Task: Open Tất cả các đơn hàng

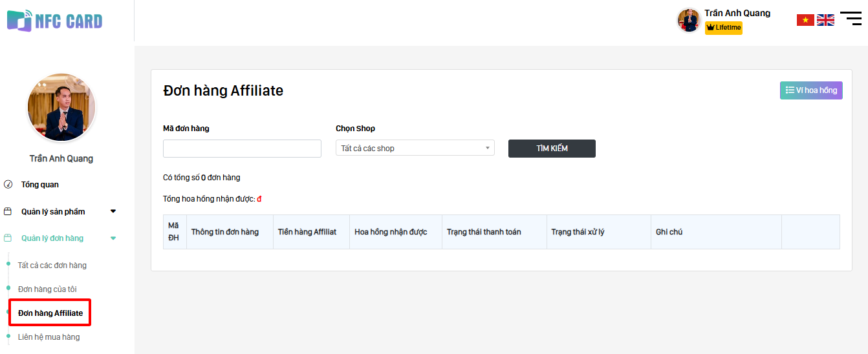Action: click(x=52, y=265)
